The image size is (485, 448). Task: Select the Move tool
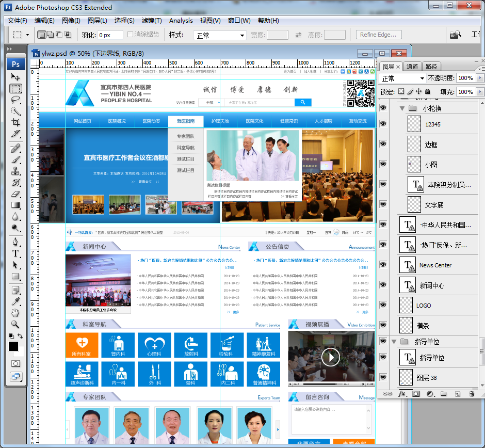point(15,76)
